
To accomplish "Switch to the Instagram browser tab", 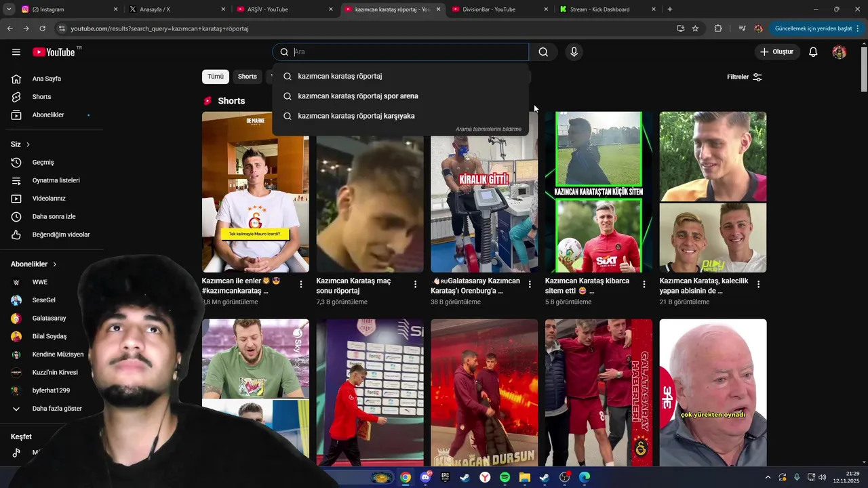I will [68, 9].
